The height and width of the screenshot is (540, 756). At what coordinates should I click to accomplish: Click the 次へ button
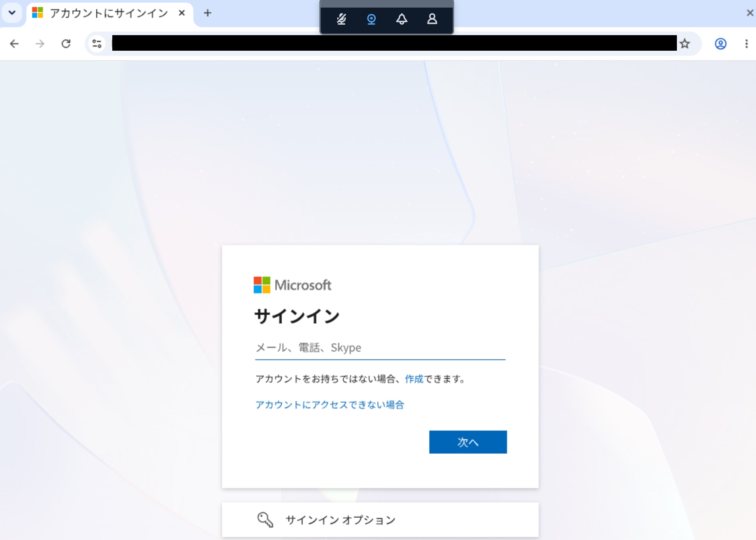point(468,442)
